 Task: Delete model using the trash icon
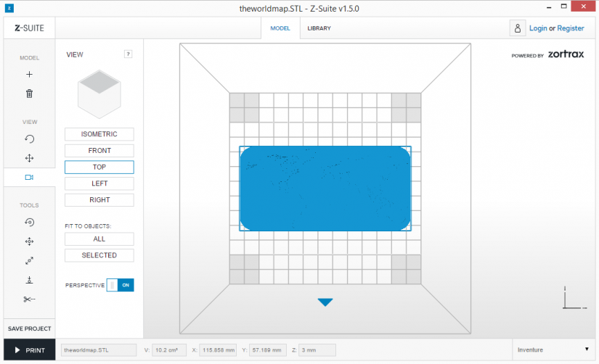pyautogui.click(x=30, y=94)
